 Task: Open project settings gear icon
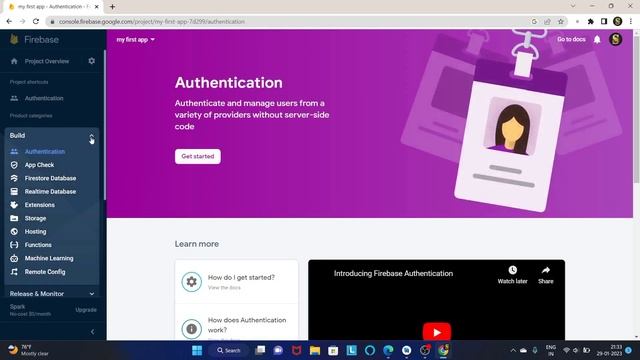click(91, 61)
